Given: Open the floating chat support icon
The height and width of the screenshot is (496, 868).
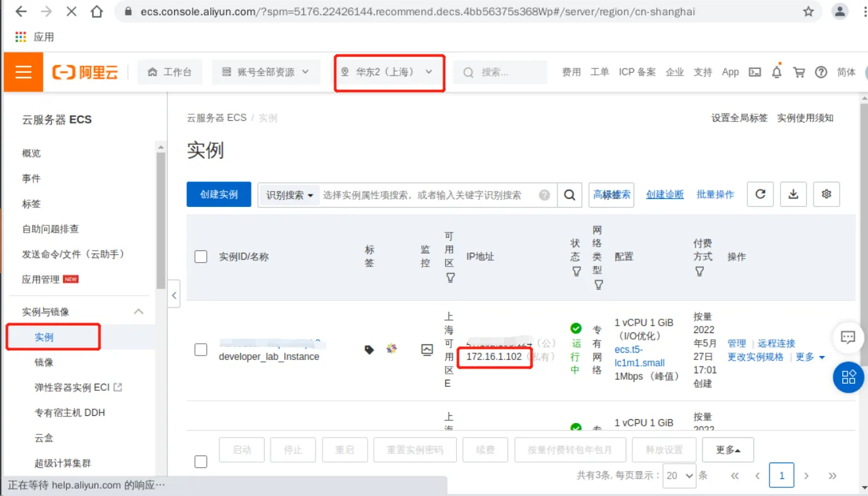Looking at the screenshot, I should pos(848,338).
